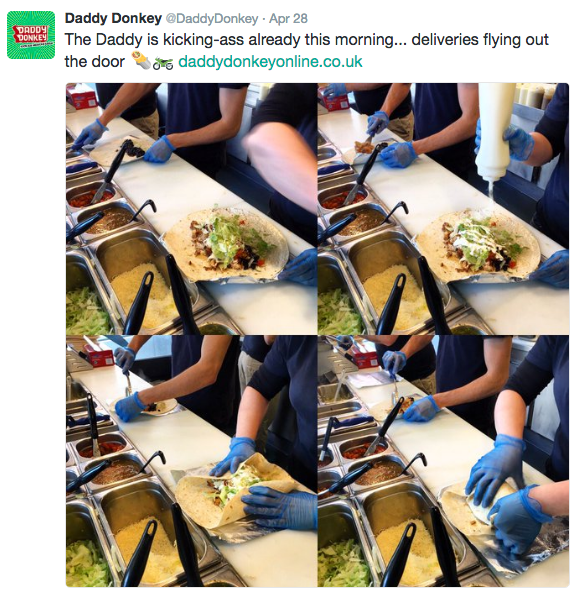Image resolution: width=578 pixels, height=600 pixels.
Task: Open the top-right sauce bottle photo
Action: (443, 209)
